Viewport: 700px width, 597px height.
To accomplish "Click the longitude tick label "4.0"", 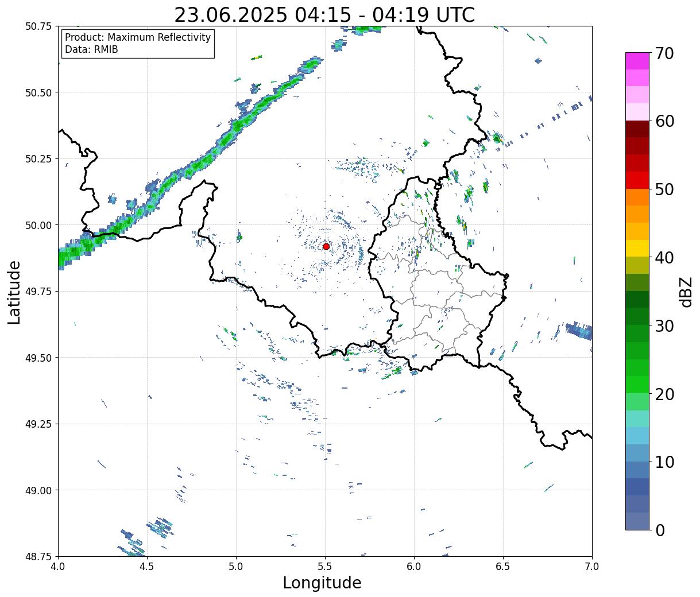I will pos(59,567).
